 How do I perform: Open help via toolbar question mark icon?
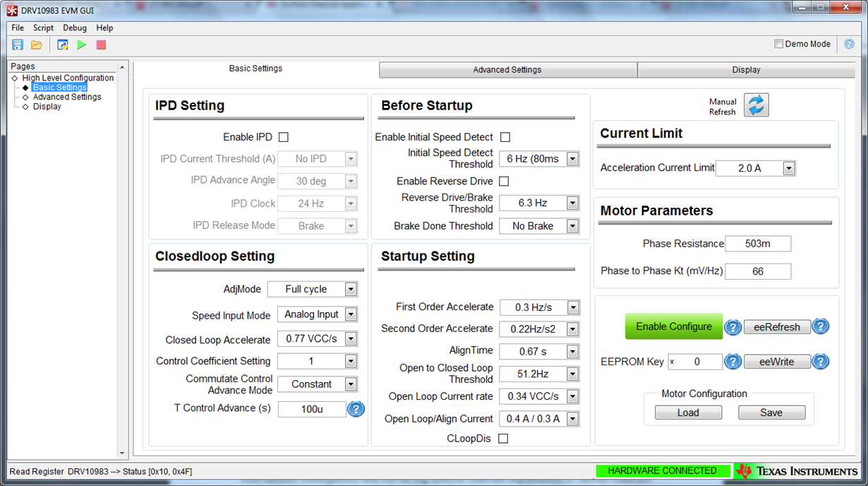tap(850, 44)
